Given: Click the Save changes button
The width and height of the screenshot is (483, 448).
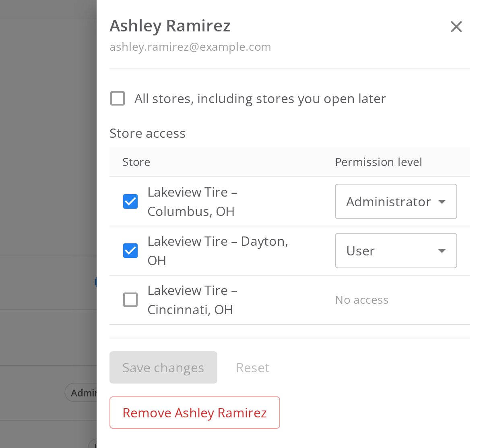Looking at the screenshot, I should pos(163,367).
